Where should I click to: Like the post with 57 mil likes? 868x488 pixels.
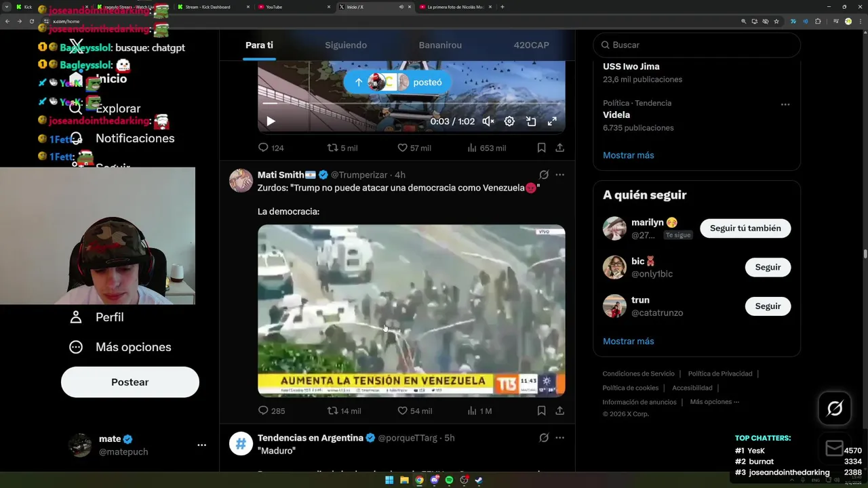[414, 148]
